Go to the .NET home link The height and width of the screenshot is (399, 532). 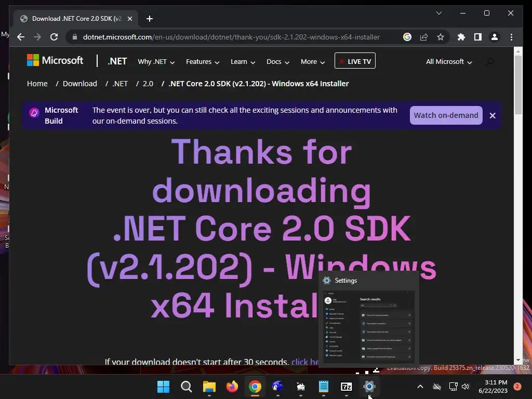(x=117, y=61)
